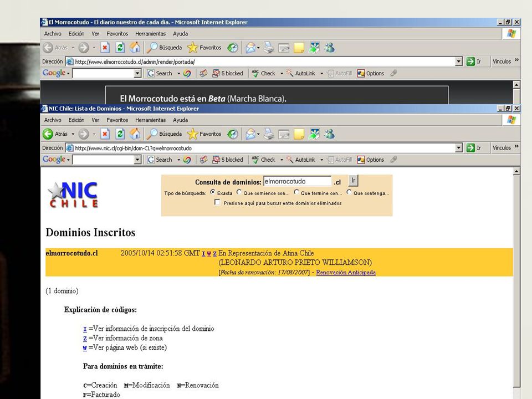Image resolution: width=532 pixels, height=399 pixels.
Task: Open Google search box dropdown in NIC window
Action: click(137, 160)
